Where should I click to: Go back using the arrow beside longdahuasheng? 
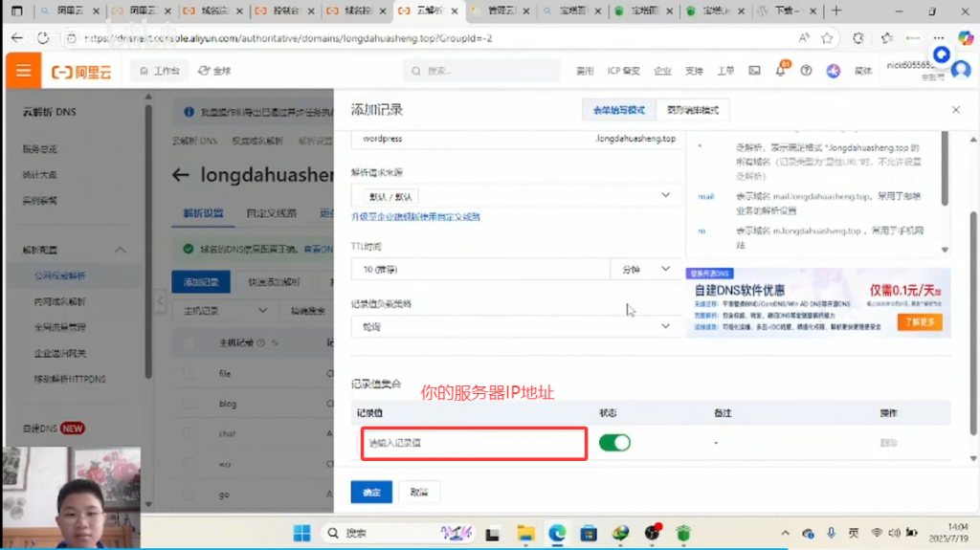click(x=181, y=175)
